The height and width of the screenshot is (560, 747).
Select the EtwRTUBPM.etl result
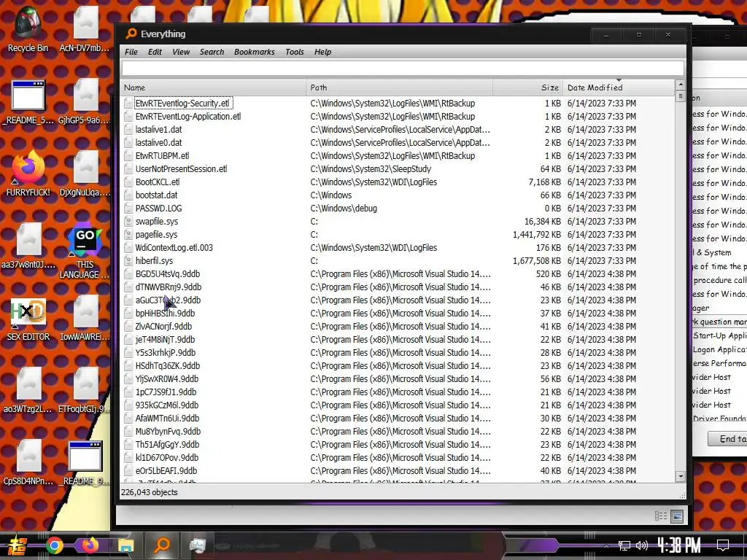tap(398, 156)
